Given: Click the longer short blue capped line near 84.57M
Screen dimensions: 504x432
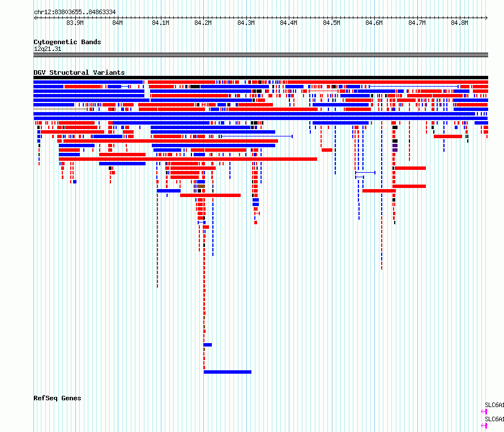Looking at the screenshot, I should (365, 173).
